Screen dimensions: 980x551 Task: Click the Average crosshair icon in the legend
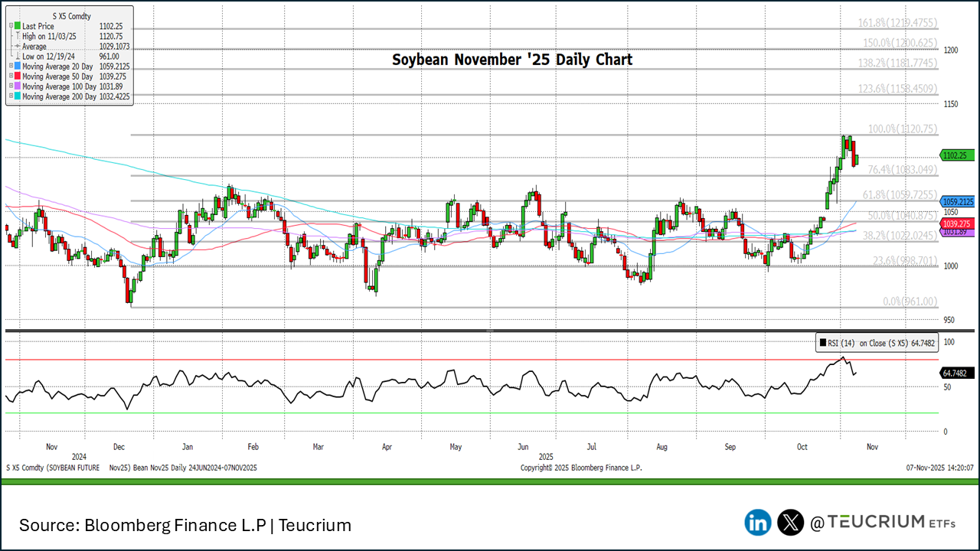click(18, 46)
